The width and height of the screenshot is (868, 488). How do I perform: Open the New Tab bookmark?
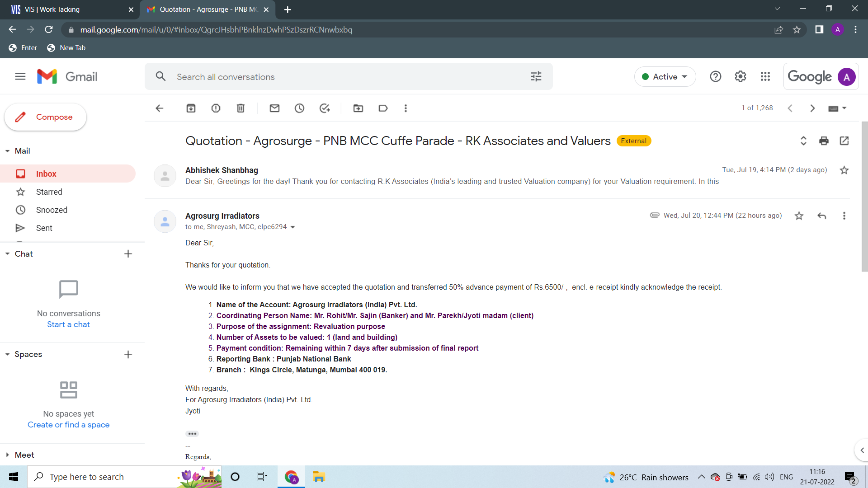(x=66, y=48)
